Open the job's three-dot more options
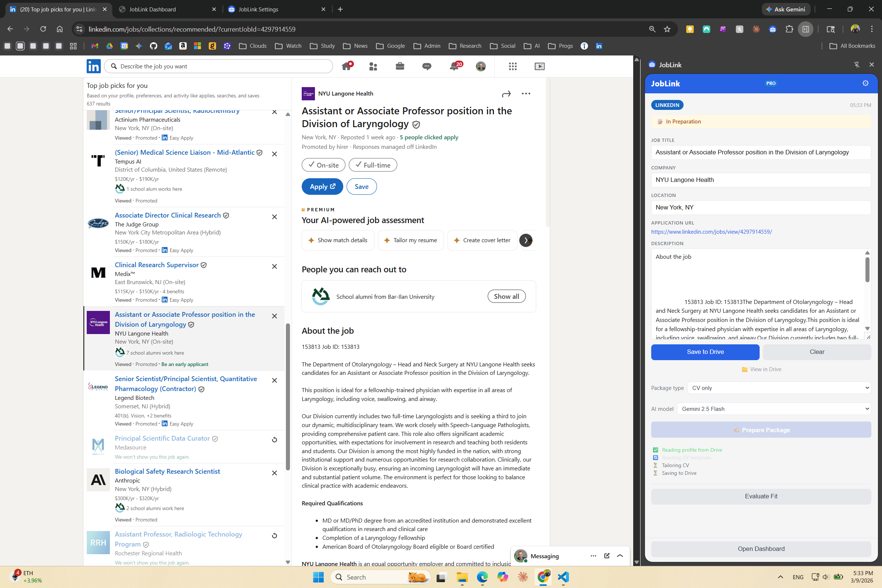The image size is (882, 588). click(x=526, y=94)
